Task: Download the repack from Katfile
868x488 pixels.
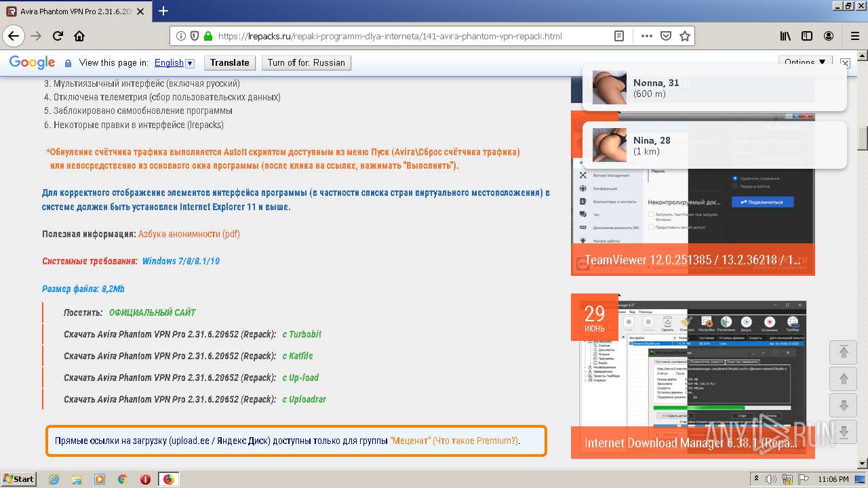Action: coord(298,356)
